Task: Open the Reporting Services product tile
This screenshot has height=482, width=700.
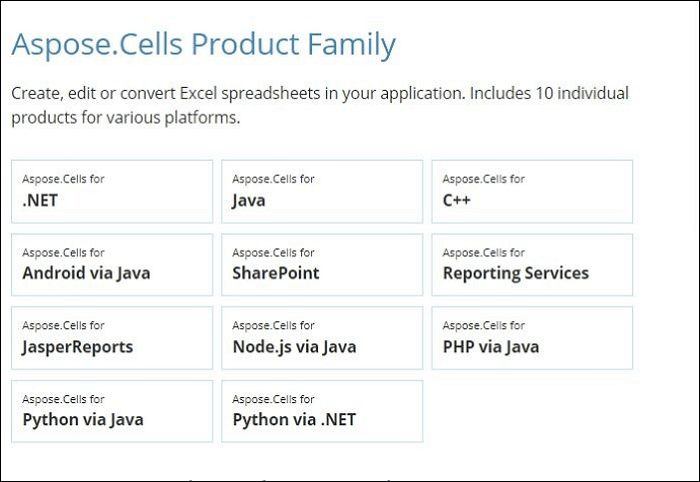Action: pyautogui.click(x=532, y=265)
